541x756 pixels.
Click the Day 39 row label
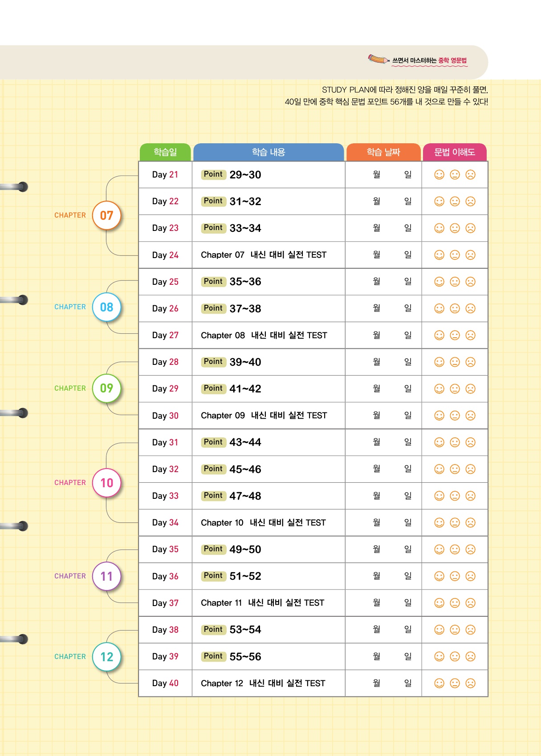(165, 657)
